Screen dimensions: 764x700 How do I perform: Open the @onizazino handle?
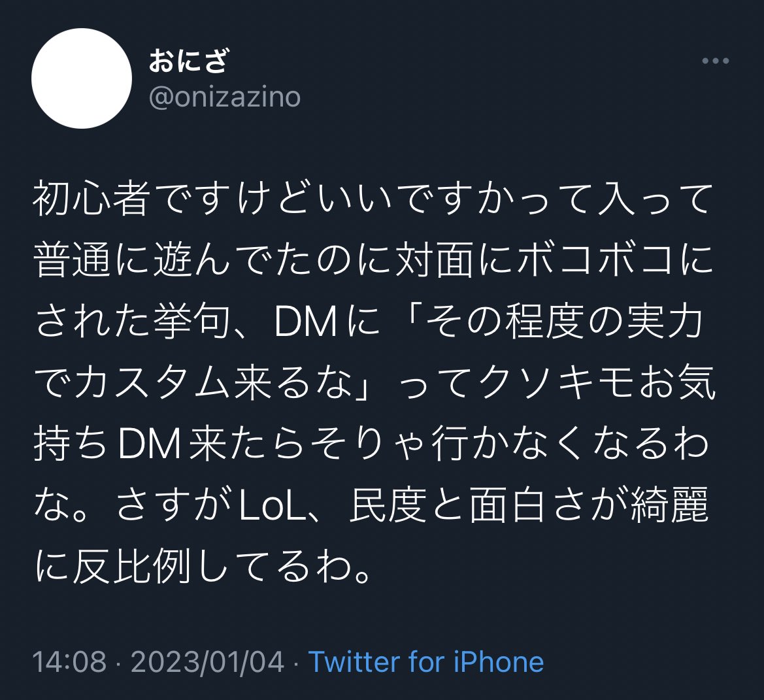(x=225, y=97)
